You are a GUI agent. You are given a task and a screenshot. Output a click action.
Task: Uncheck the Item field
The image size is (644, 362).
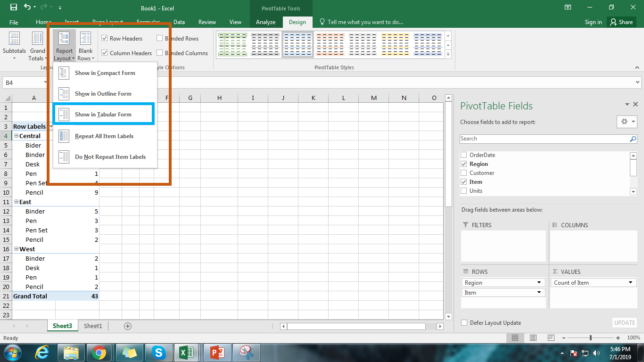coord(464,182)
